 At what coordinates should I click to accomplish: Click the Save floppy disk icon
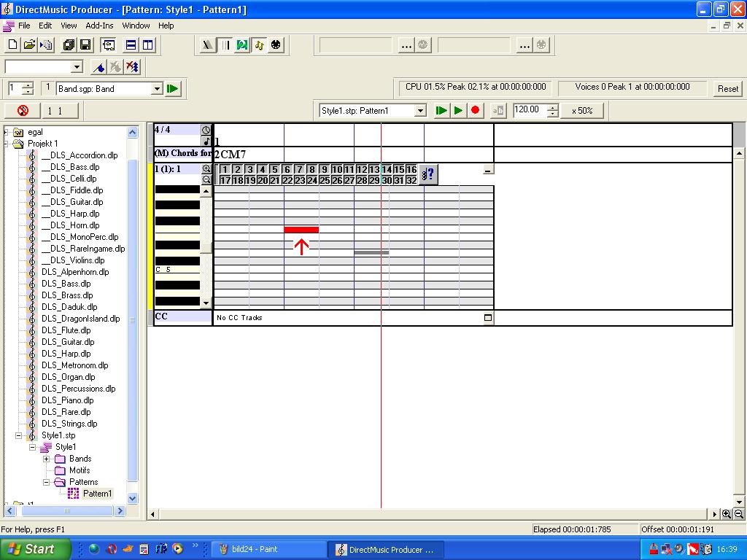click(x=85, y=45)
